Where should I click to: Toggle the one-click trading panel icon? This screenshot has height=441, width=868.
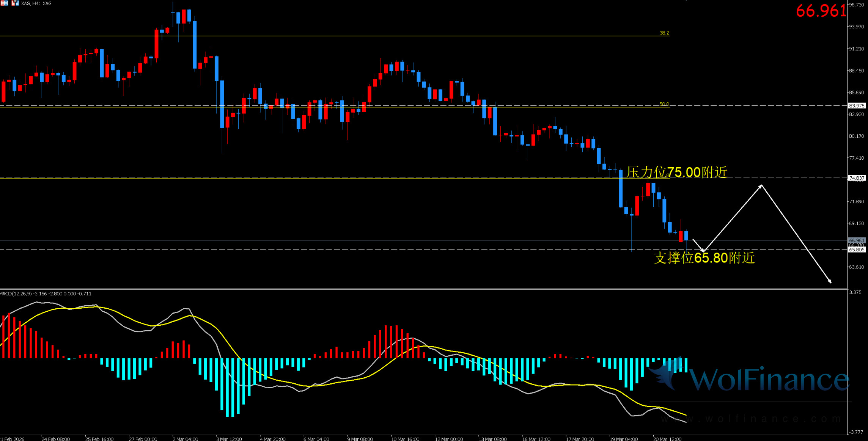tap(15, 3)
